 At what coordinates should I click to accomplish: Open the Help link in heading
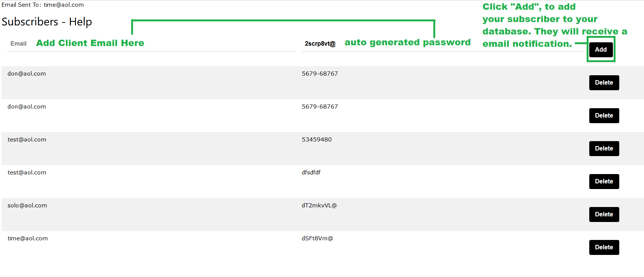(x=80, y=22)
